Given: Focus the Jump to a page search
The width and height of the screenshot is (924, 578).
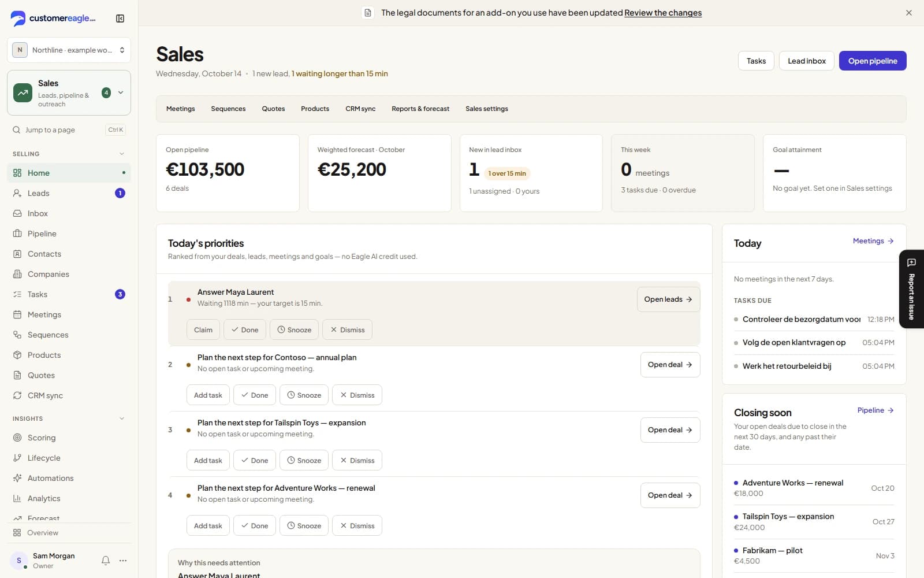Looking at the screenshot, I should click(69, 130).
